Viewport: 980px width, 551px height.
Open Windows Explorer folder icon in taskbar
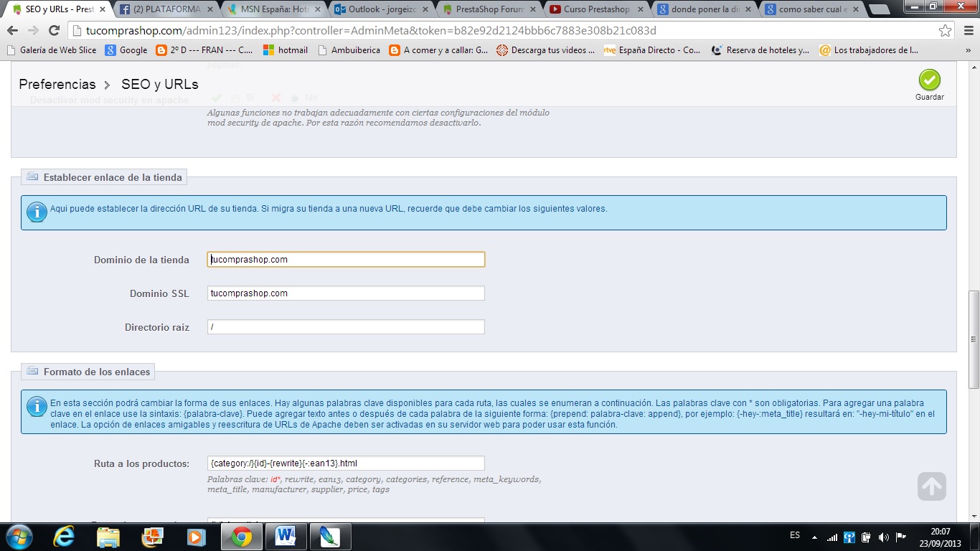tap(108, 537)
